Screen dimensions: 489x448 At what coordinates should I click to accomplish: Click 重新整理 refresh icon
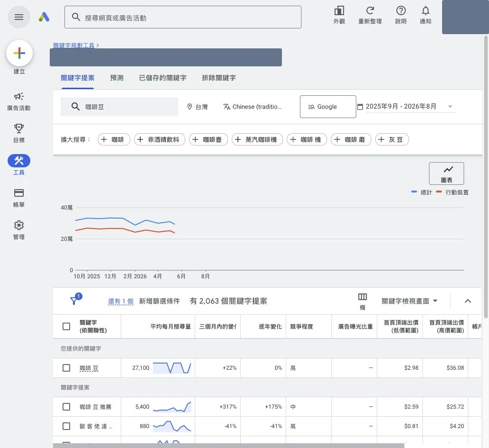[x=370, y=15]
